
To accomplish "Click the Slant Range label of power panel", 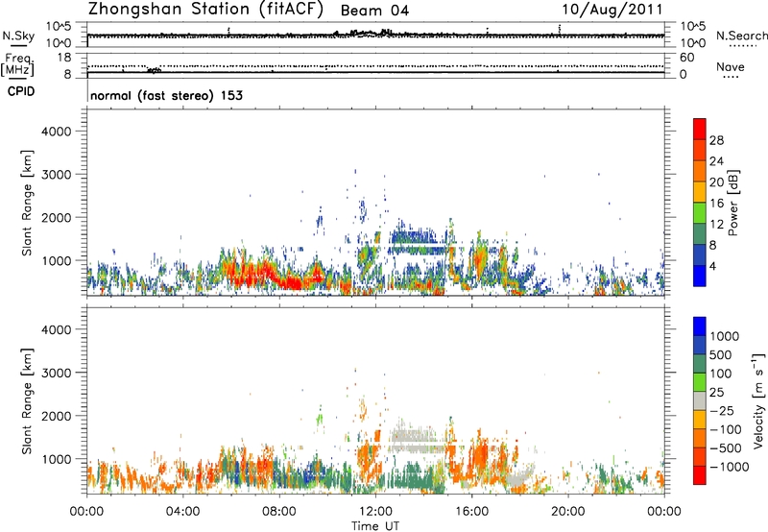I will point(27,203).
